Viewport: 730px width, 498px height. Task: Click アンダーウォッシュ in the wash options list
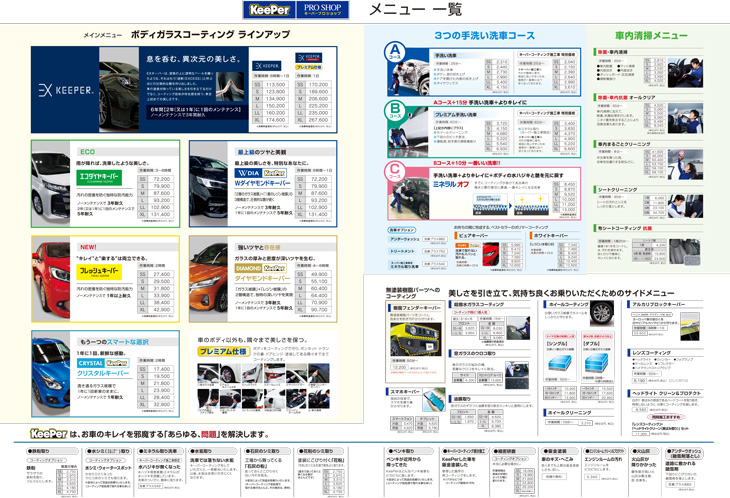tap(405, 239)
